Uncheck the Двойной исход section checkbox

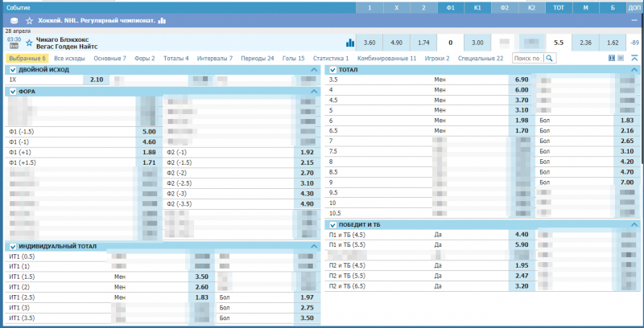tap(12, 71)
